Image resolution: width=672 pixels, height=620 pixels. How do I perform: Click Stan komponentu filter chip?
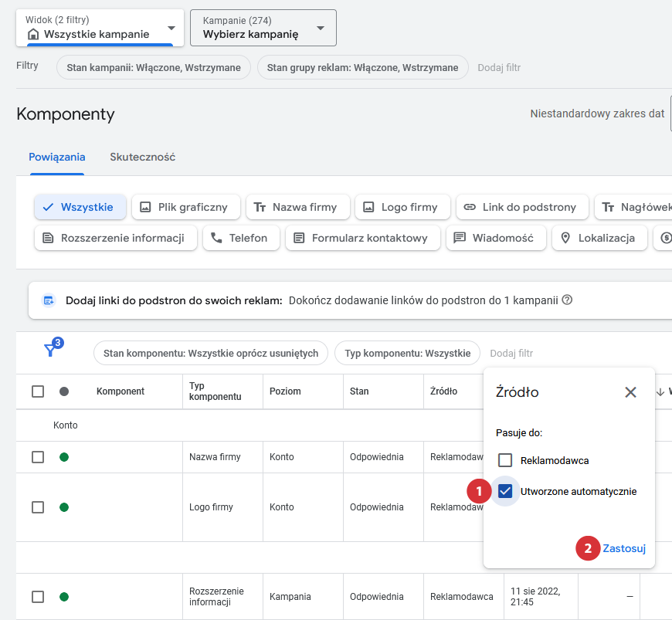[211, 353]
